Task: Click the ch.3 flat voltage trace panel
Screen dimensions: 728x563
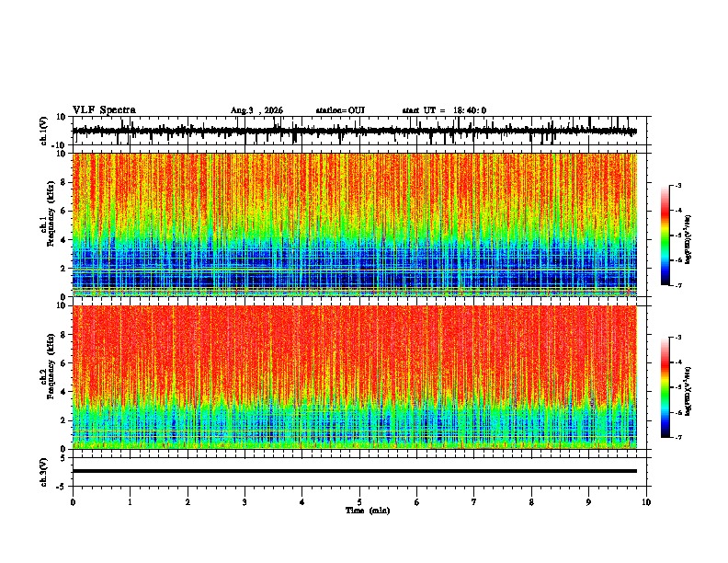Action: [361, 472]
